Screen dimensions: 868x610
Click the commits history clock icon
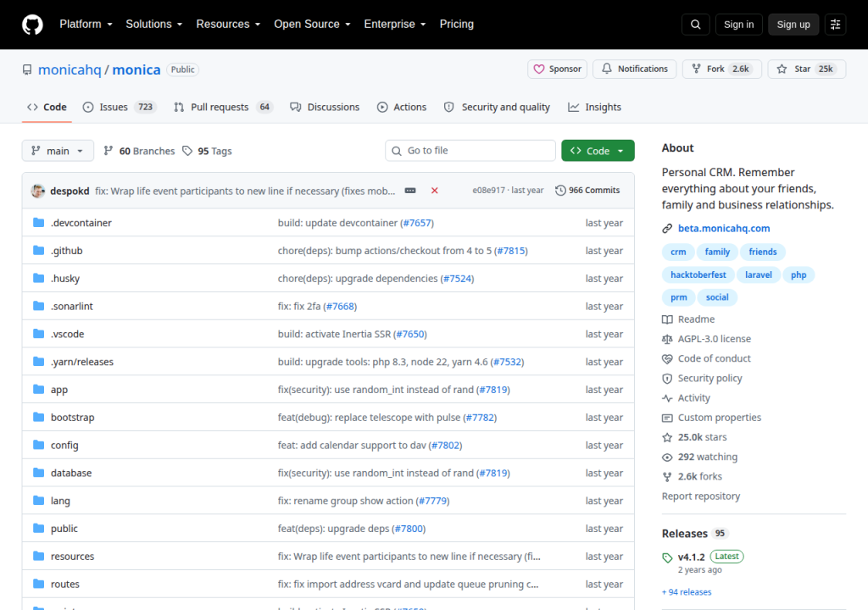560,191
